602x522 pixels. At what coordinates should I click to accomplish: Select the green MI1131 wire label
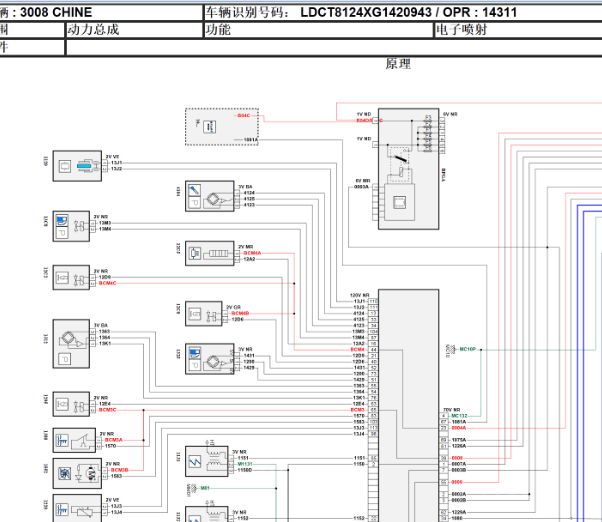tap(245, 464)
